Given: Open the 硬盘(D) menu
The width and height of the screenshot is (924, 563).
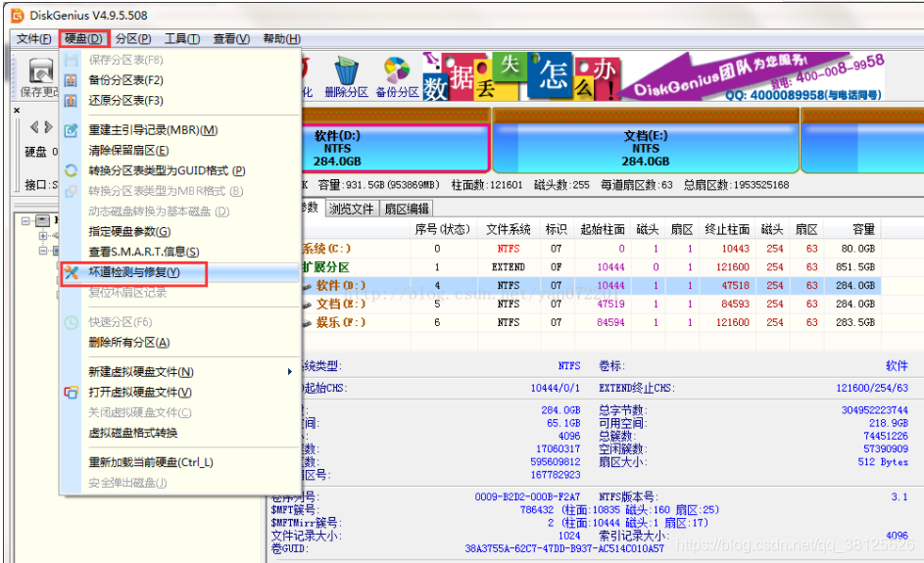Looking at the screenshot, I should tap(83, 39).
